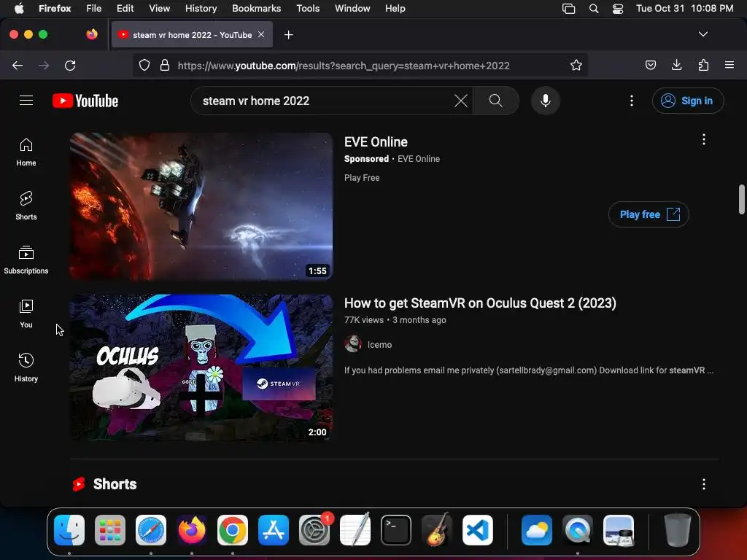The height and width of the screenshot is (560, 747).
Task: Open tracking protection shield icon
Action: (144, 65)
